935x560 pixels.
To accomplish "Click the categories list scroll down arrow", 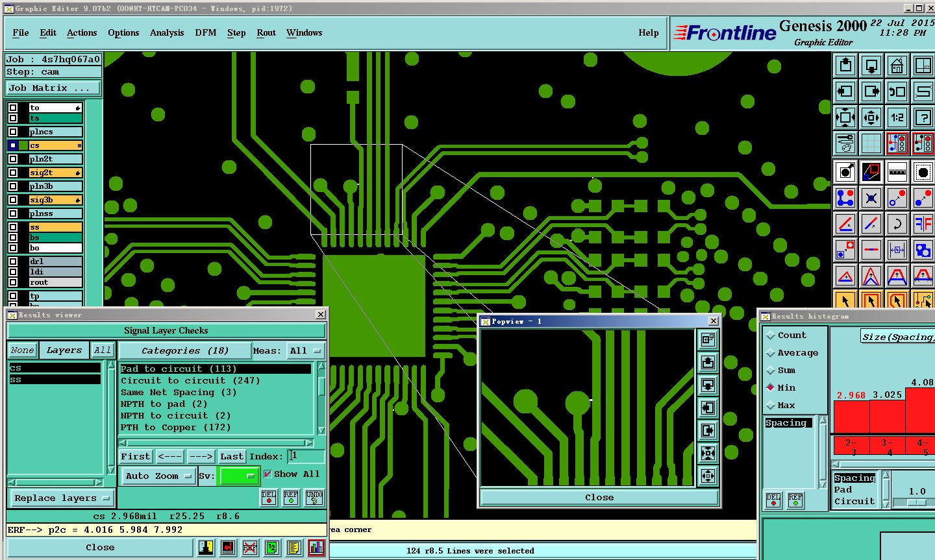I will 321,430.
